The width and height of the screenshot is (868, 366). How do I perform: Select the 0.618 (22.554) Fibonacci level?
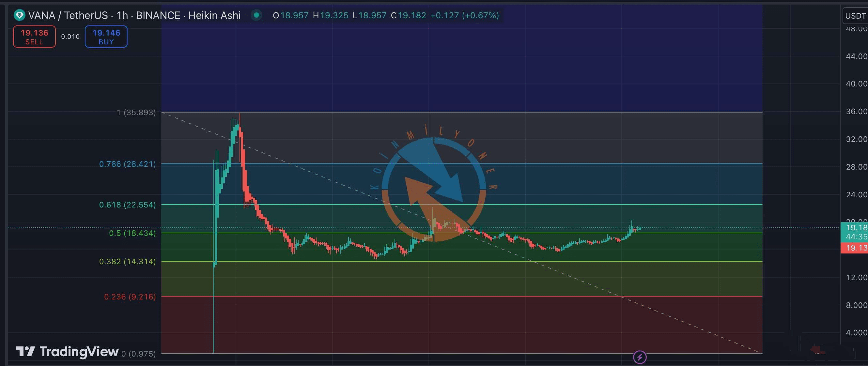(127, 205)
